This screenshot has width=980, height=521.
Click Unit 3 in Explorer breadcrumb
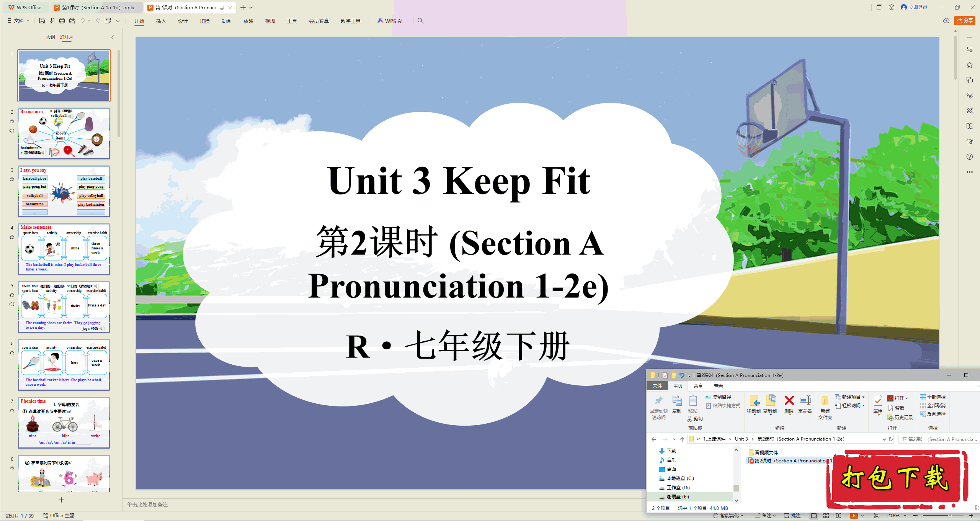pyautogui.click(x=741, y=439)
